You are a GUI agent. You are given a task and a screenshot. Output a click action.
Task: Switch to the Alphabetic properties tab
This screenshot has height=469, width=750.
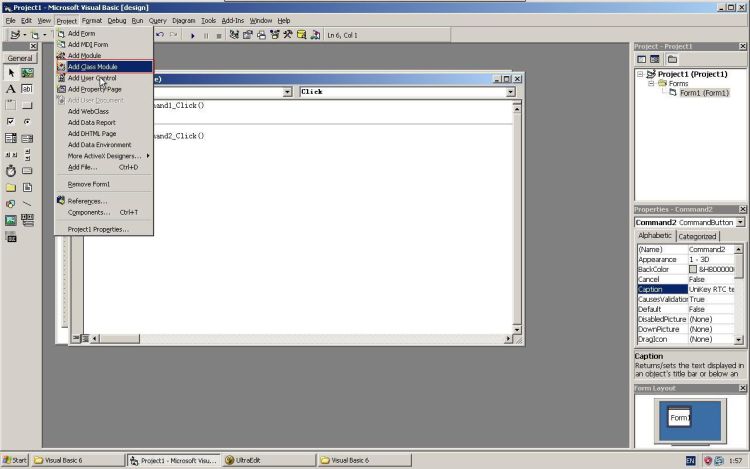[655, 236]
